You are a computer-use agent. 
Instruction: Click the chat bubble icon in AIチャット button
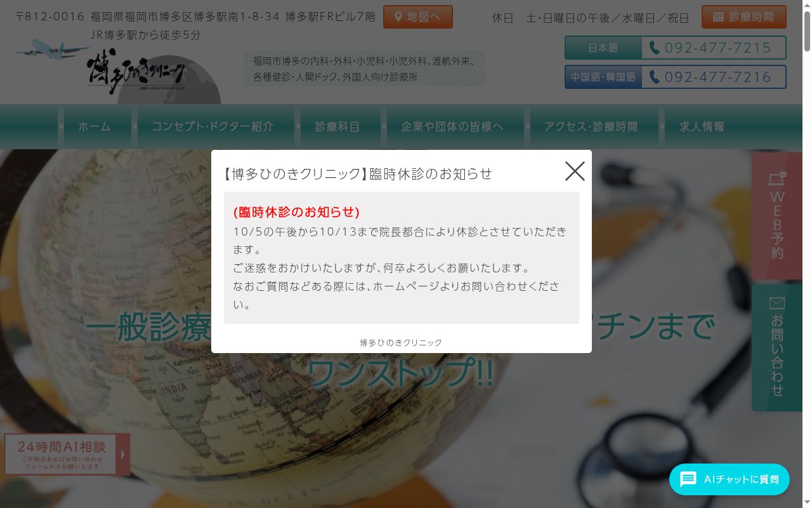click(688, 479)
